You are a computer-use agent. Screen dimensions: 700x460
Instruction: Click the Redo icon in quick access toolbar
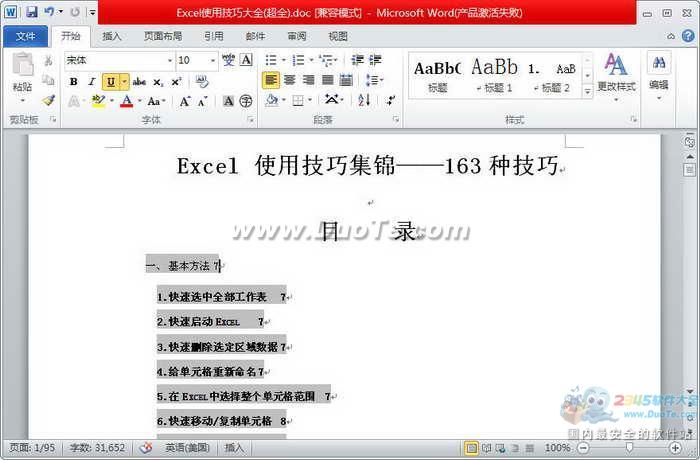[75, 12]
